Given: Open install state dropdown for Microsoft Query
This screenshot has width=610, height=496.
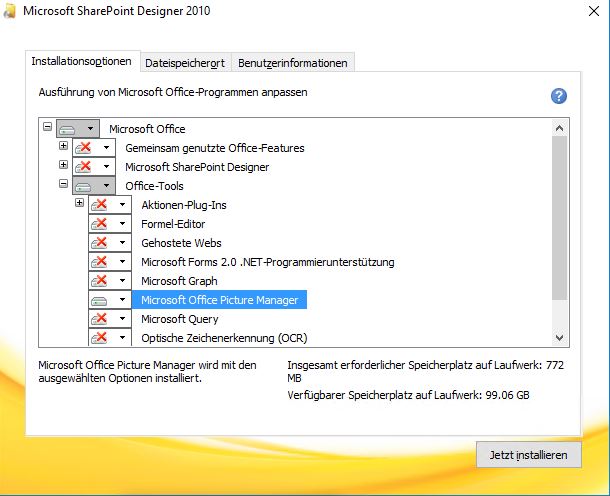Looking at the screenshot, I should point(110,319).
